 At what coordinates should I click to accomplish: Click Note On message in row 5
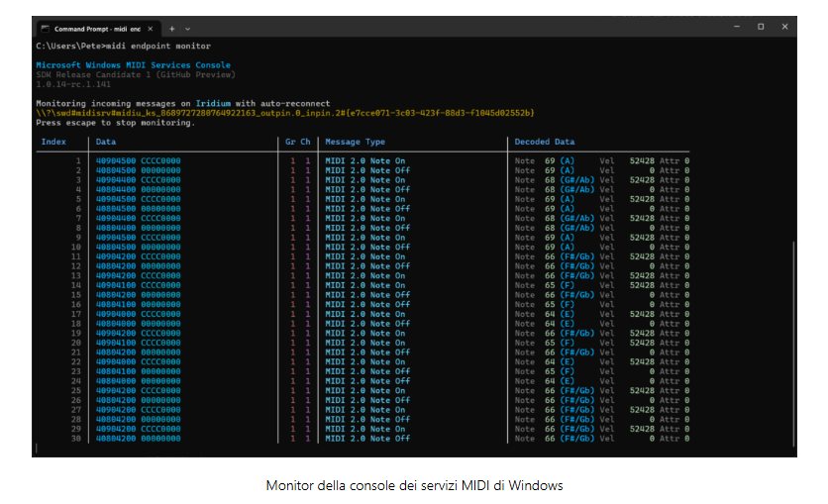pos(364,199)
